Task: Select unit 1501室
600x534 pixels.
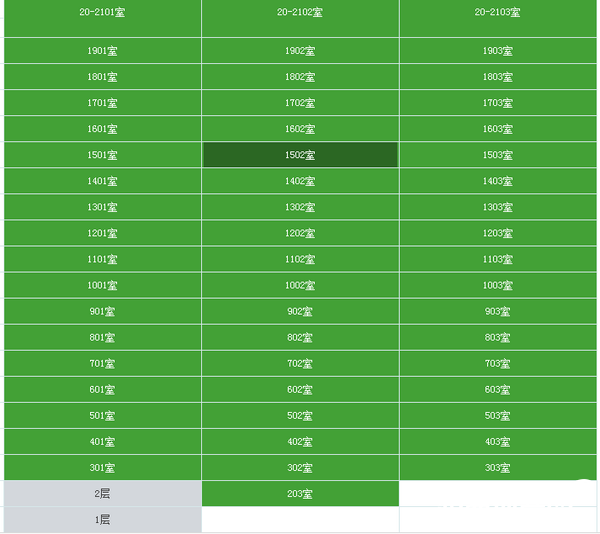Action: coord(103,155)
